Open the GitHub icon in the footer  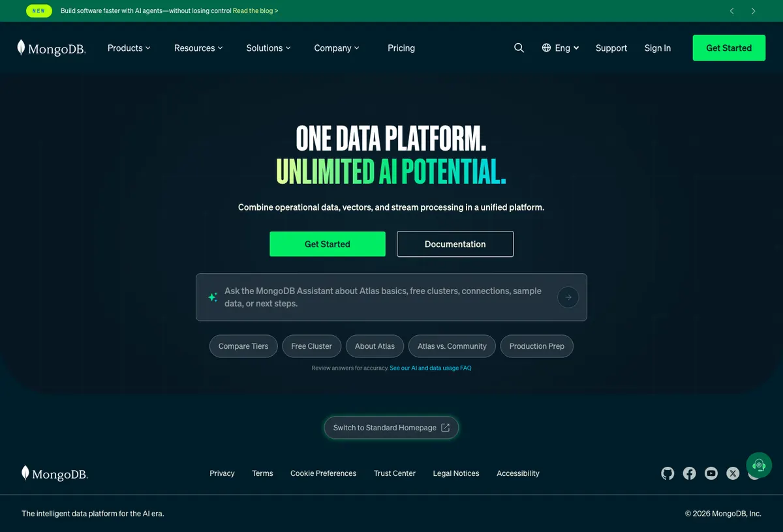pyautogui.click(x=668, y=473)
